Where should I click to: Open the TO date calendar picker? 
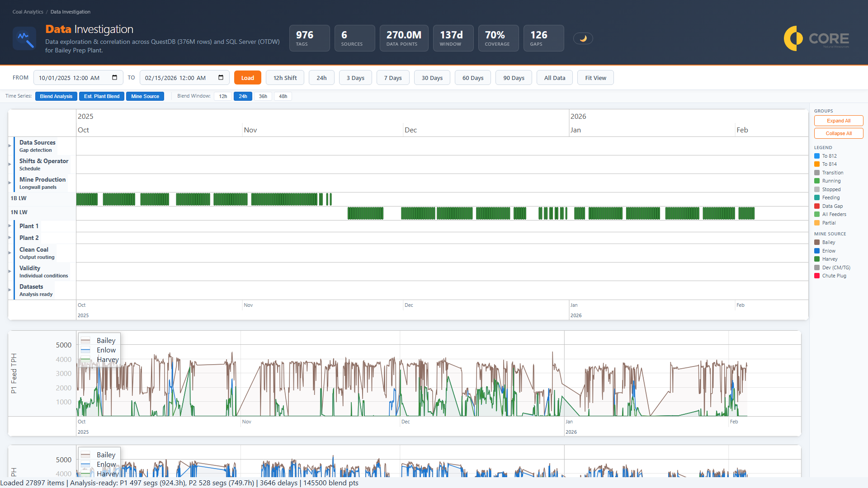tap(221, 78)
